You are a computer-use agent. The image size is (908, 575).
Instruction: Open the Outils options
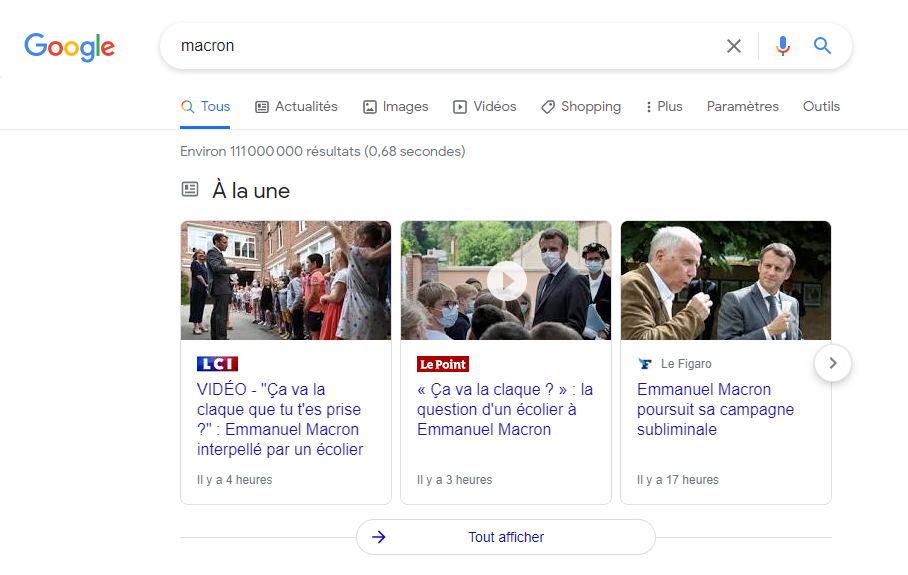click(x=821, y=107)
